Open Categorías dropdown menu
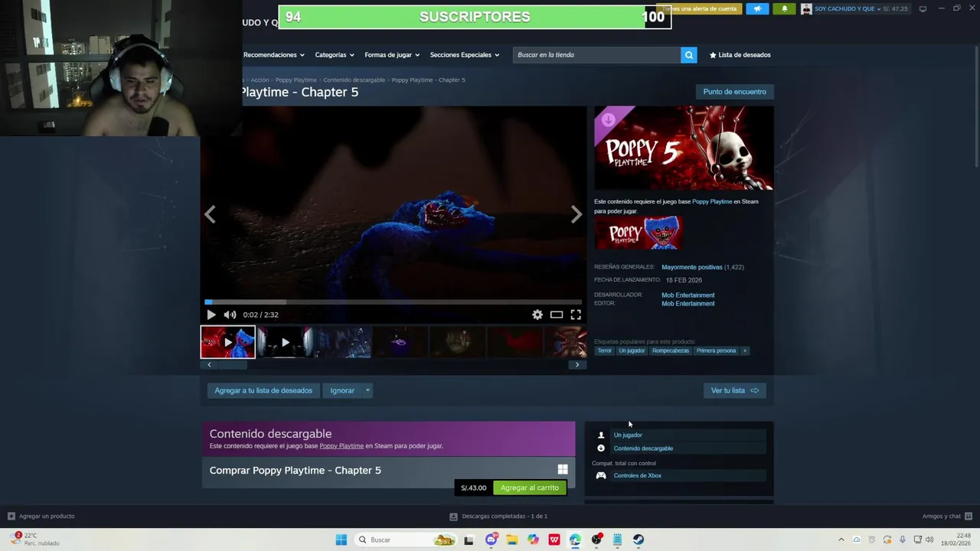Viewport: 980px width, 551px height. click(335, 55)
